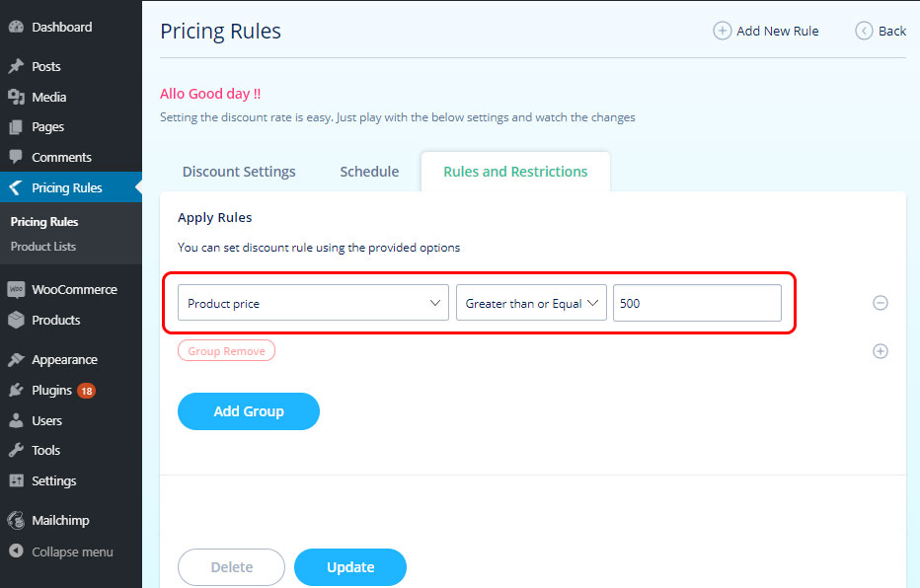Open the Tools sidebar icon
This screenshot has width=920, height=588.
click(x=16, y=450)
